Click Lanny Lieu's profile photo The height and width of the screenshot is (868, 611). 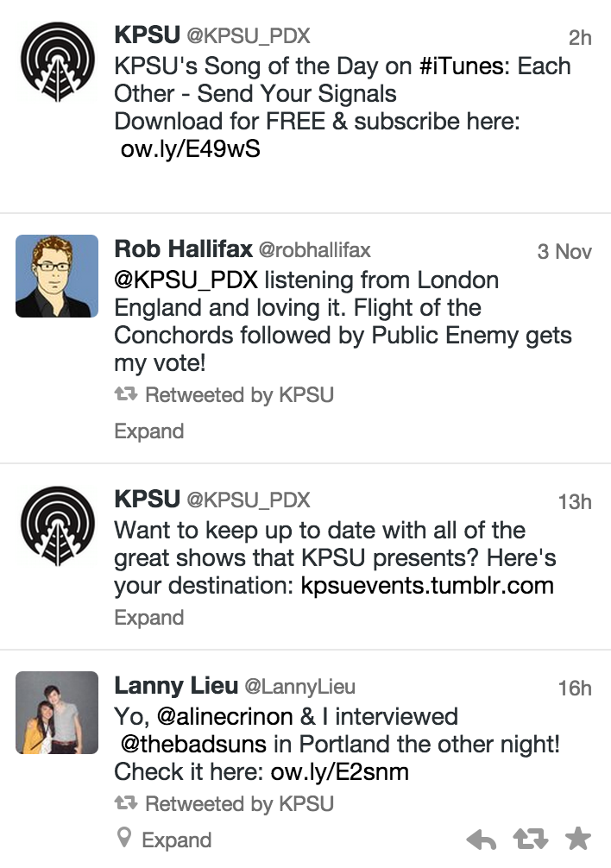pos(57,714)
